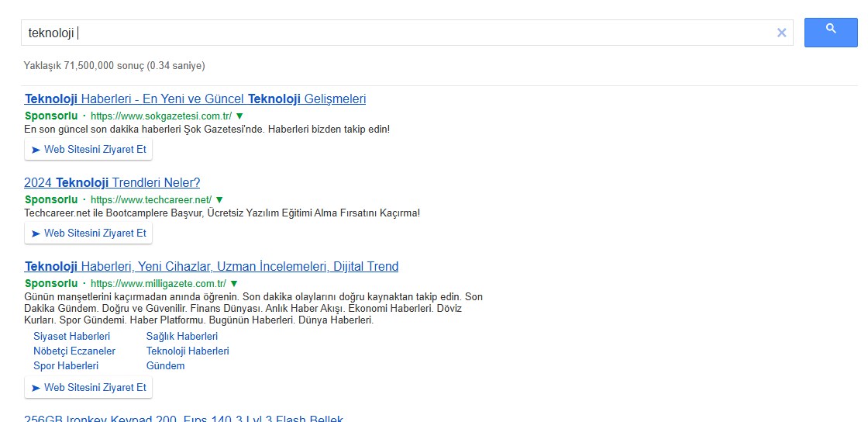Open Teknoloji Haberleri En Yeni ve Güncel link

click(195, 99)
